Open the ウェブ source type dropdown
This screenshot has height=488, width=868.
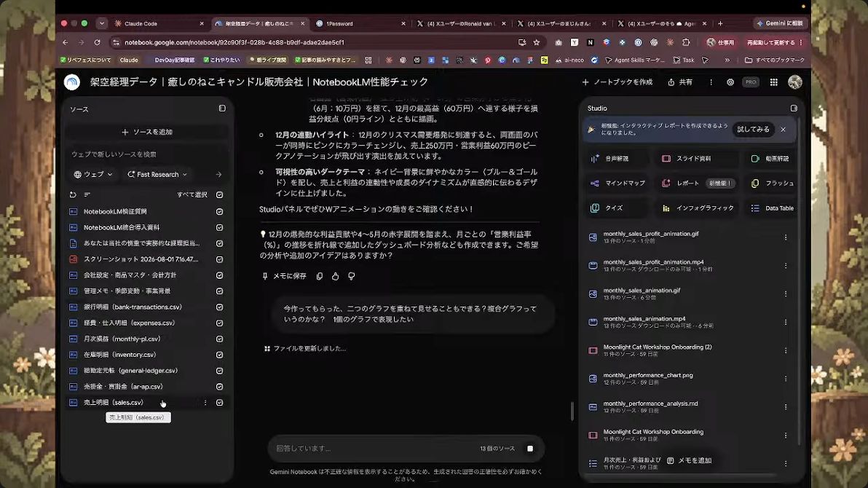(93, 175)
